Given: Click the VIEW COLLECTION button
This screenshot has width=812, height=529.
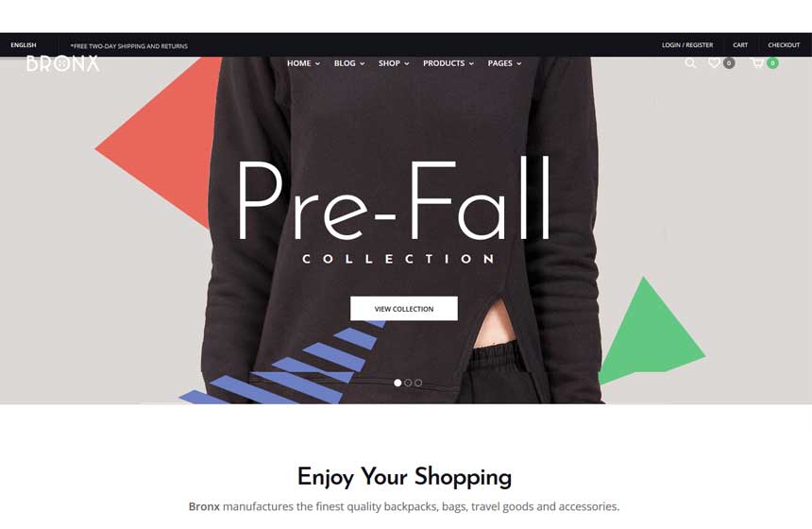Looking at the screenshot, I should point(404,308).
